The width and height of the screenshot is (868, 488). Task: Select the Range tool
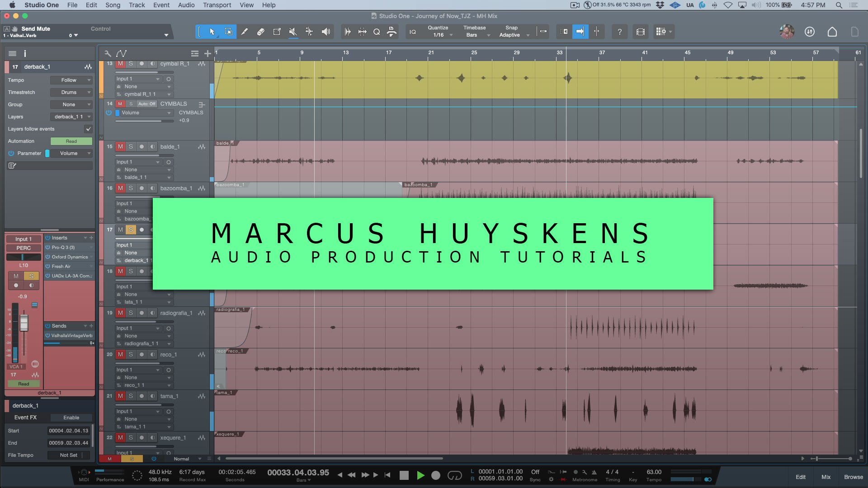click(x=228, y=32)
